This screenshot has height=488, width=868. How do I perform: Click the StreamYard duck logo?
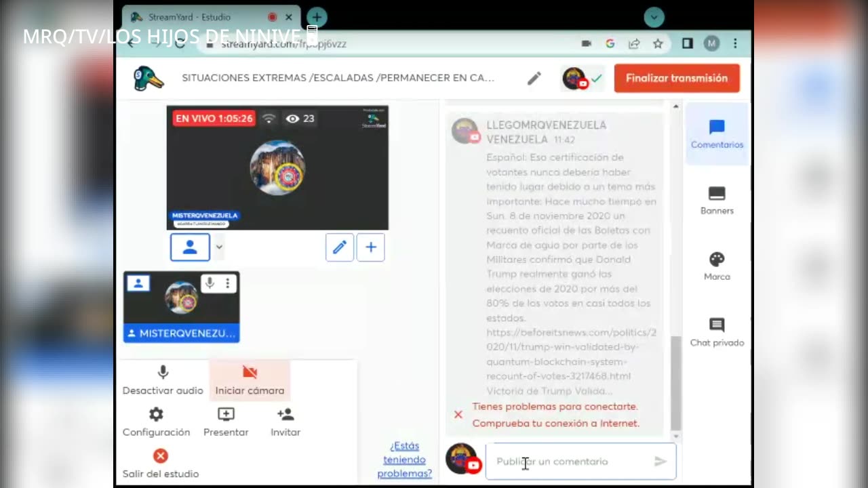(x=149, y=78)
